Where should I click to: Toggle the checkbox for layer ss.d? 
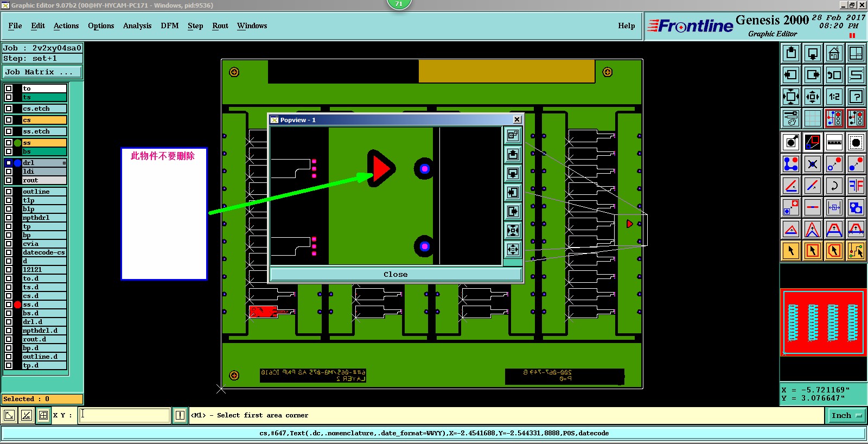(9, 305)
